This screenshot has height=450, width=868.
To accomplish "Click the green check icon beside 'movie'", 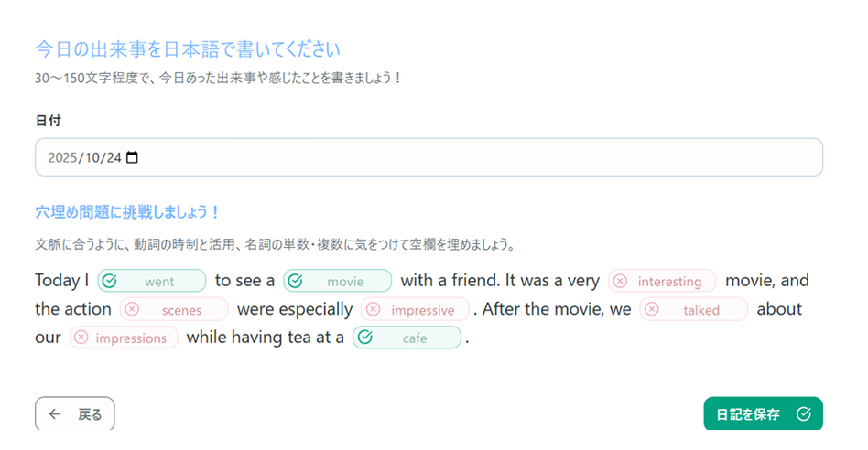I will (x=294, y=281).
